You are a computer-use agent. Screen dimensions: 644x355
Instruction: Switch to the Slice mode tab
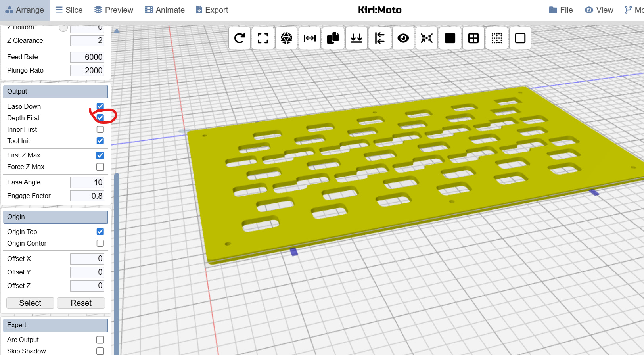[69, 10]
